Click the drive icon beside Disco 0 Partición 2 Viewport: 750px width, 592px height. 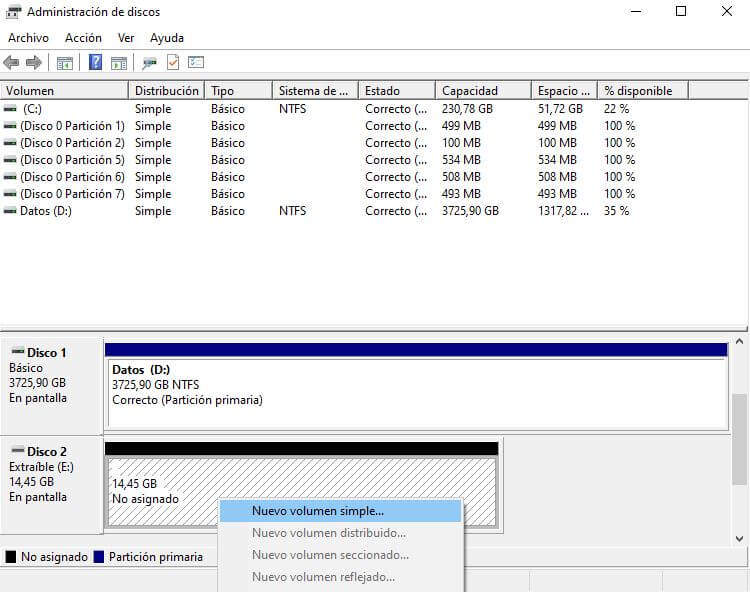[x=10, y=143]
